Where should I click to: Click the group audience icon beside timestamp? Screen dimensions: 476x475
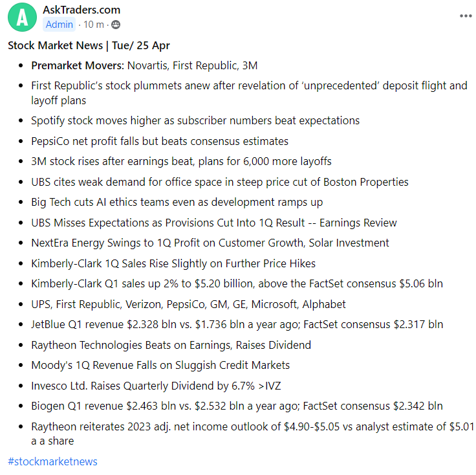tap(116, 25)
